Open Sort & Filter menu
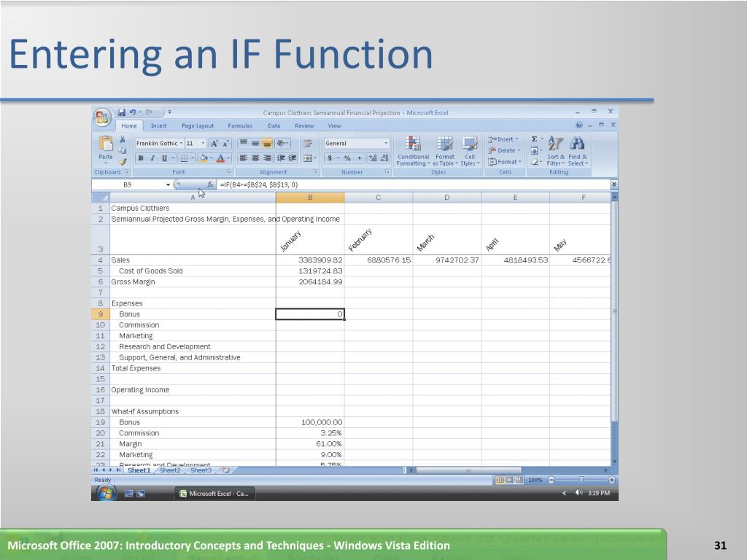747x560 pixels. 555,151
